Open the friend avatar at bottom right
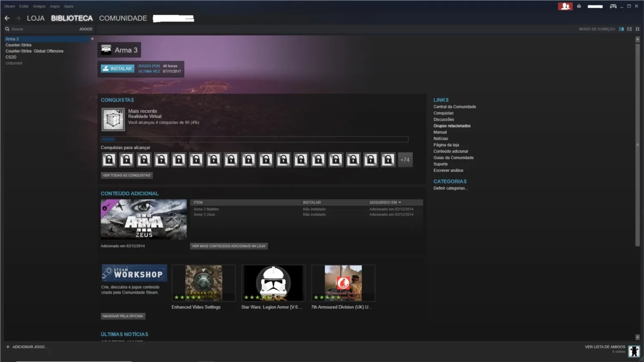Viewport: 644px width, 362px height. [x=634, y=351]
